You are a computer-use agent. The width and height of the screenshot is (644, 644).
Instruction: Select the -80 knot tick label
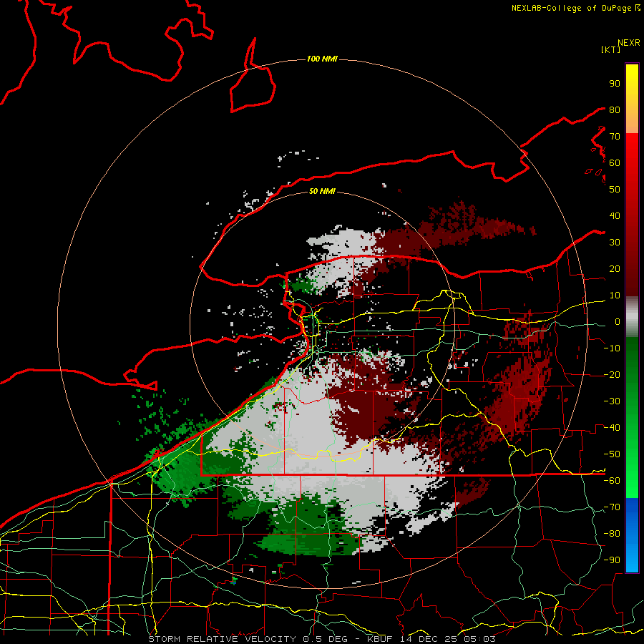(x=612, y=534)
